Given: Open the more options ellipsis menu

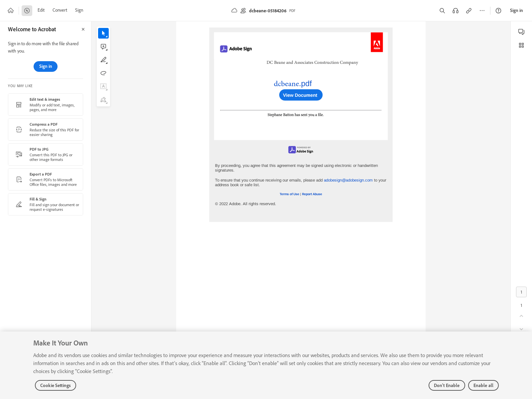Looking at the screenshot, I should (482, 11).
